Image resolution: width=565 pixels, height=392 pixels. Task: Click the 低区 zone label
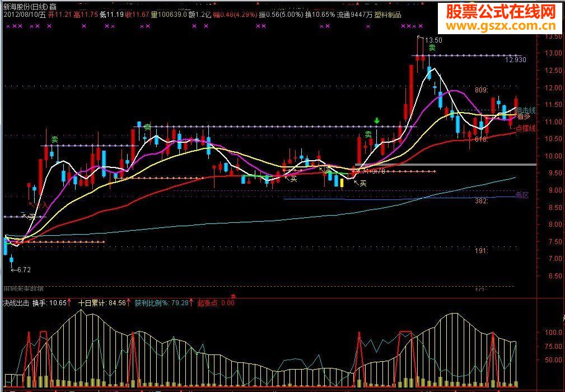point(522,195)
